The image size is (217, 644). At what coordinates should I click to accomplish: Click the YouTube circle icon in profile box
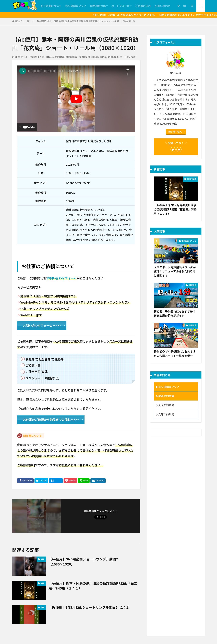click(179, 150)
